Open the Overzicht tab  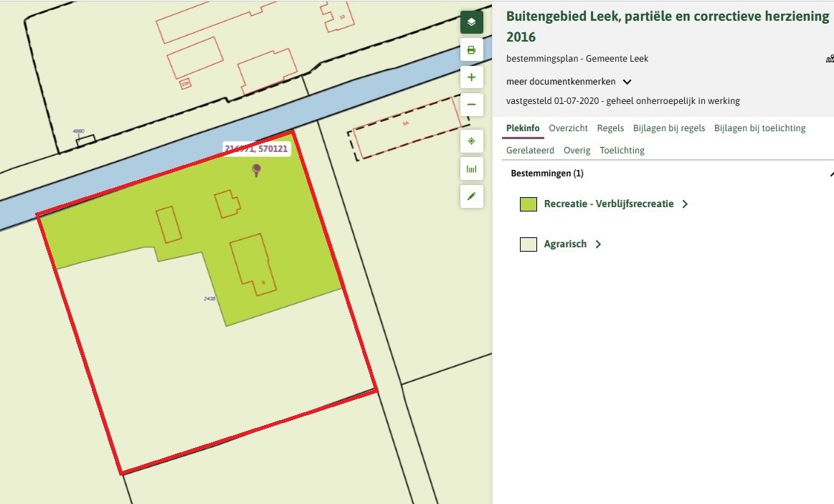click(568, 128)
